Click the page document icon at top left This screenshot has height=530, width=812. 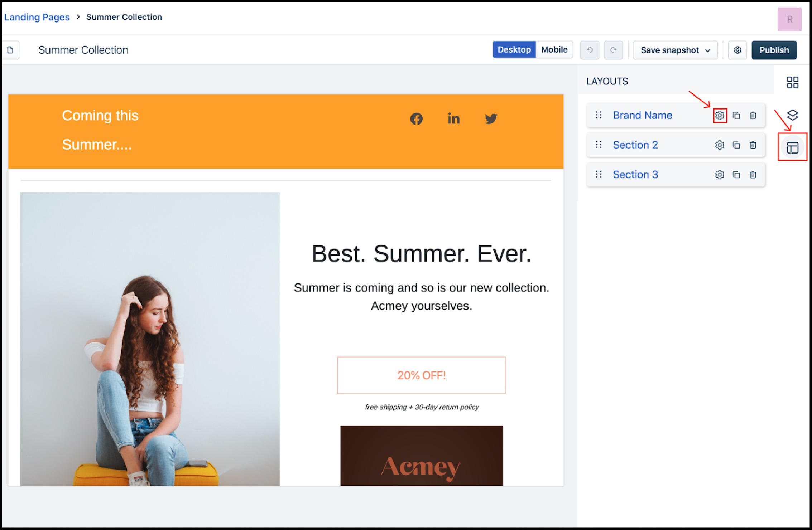[10, 50]
